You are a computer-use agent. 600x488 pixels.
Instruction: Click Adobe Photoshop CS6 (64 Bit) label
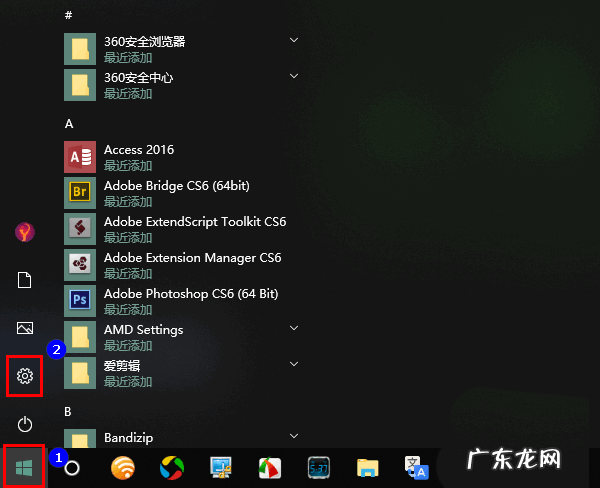[191, 294]
